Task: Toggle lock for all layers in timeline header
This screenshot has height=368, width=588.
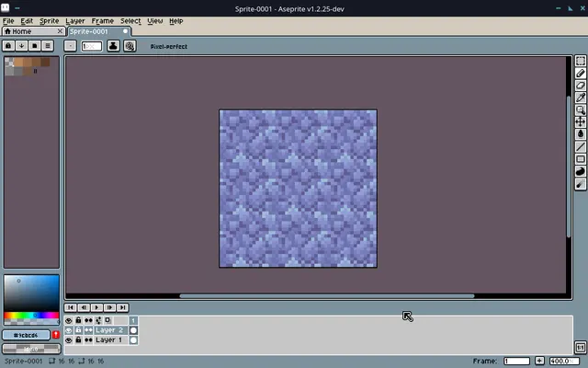Action: 78,320
